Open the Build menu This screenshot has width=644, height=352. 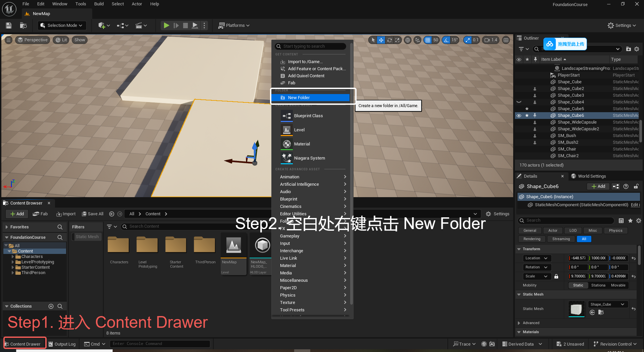tap(99, 4)
